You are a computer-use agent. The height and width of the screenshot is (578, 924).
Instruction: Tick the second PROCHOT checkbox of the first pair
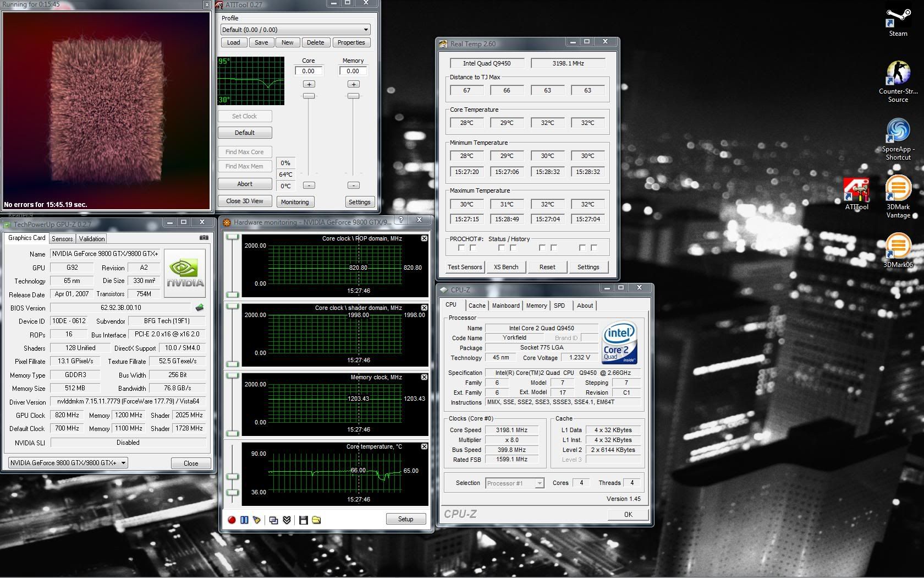(x=473, y=248)
